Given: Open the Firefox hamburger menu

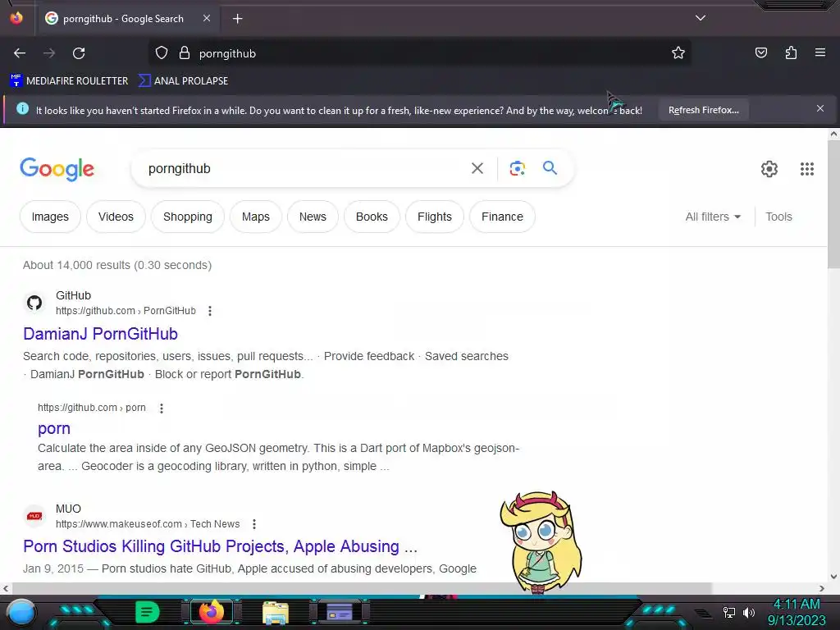Looking at the screenshot, I should (820, 52).
